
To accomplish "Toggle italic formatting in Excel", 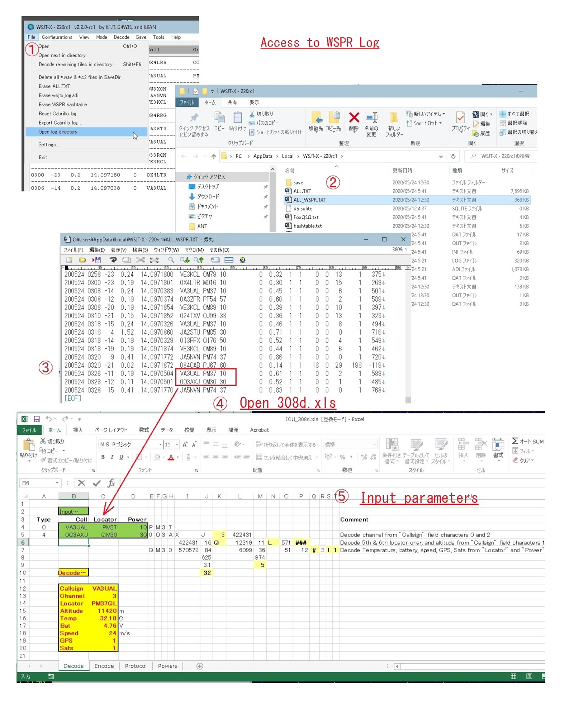I will point(112,457).
